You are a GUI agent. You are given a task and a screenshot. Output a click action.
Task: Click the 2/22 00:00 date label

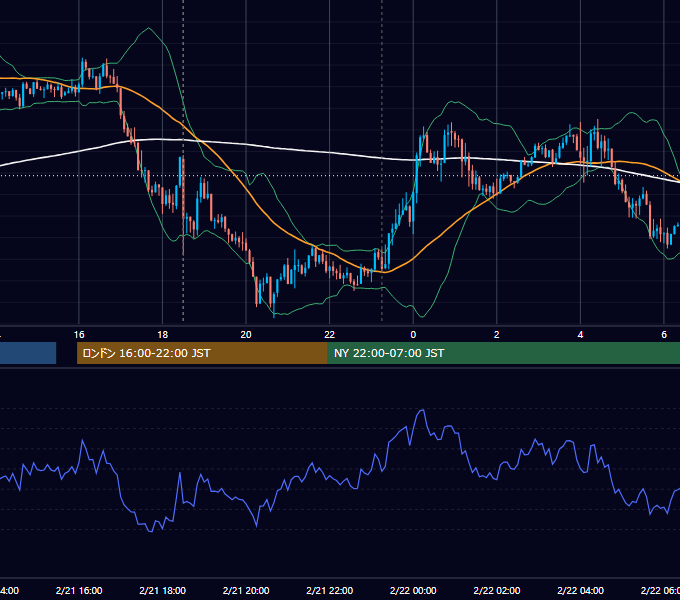click(x=413, y=590)
